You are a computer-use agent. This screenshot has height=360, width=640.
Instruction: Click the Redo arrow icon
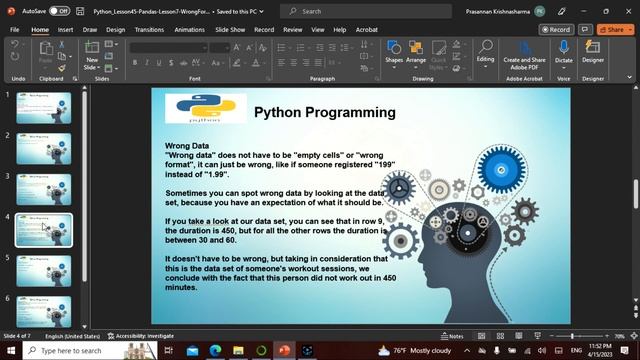coord(15,56)
